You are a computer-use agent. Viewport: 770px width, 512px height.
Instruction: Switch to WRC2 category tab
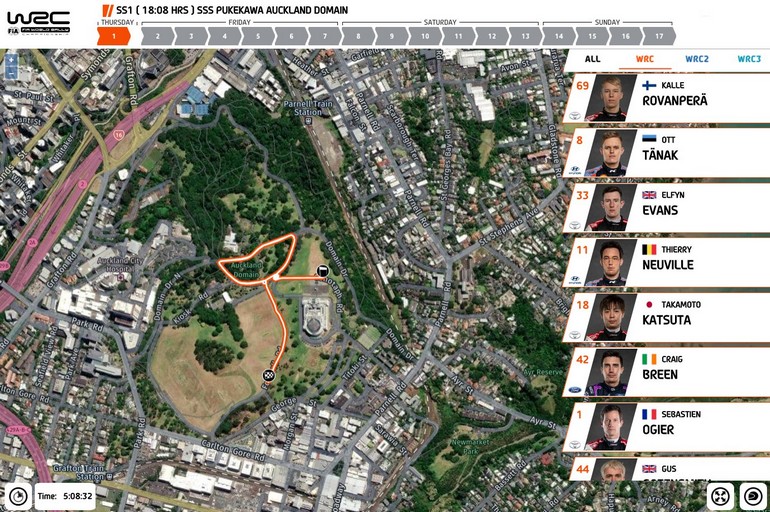point(697,59)
